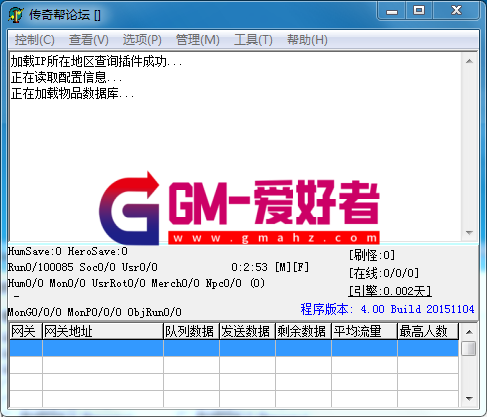Image resolution: width=487 pixels, height=417 pixels.
Task: Open the 控制(C) menu
Action: pyautogui.click(x=34, y=40)
